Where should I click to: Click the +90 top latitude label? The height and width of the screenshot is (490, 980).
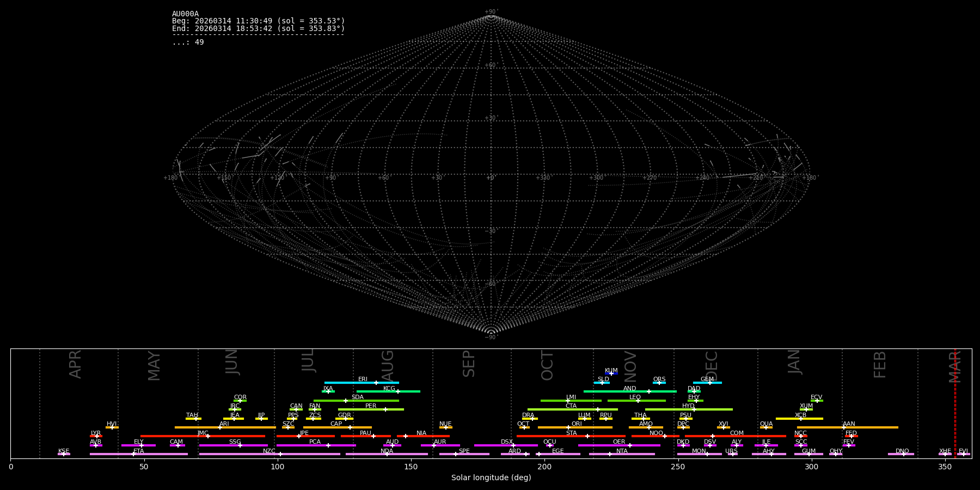coord(491,12)
